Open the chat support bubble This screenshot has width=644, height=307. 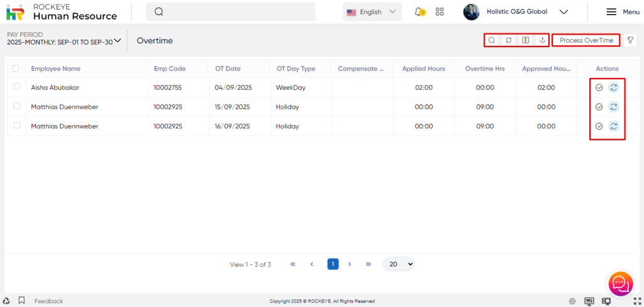click(620, 283)
